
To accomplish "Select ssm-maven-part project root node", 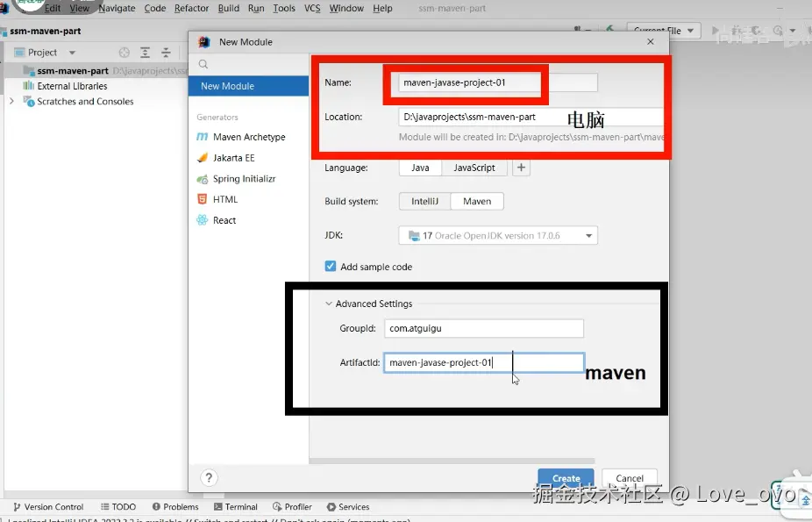I will [73, 70].
